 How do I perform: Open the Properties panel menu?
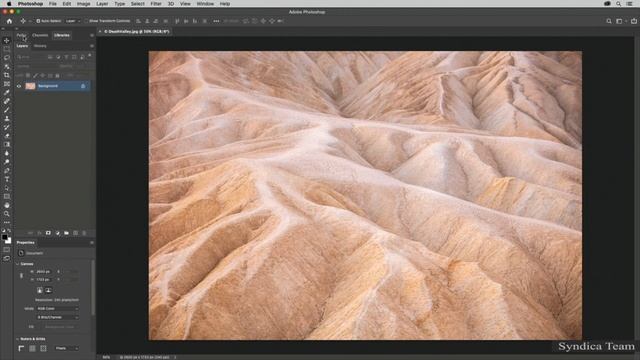(91, 242)
